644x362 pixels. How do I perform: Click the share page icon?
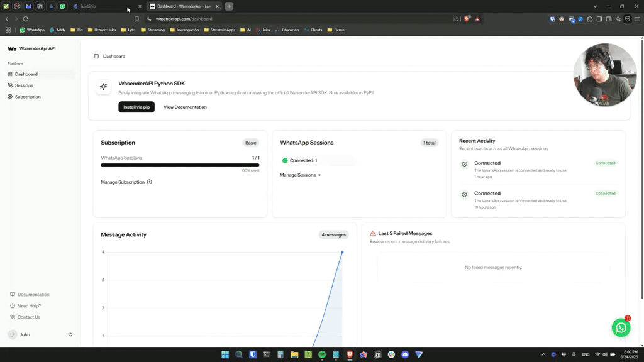(455, 19)
